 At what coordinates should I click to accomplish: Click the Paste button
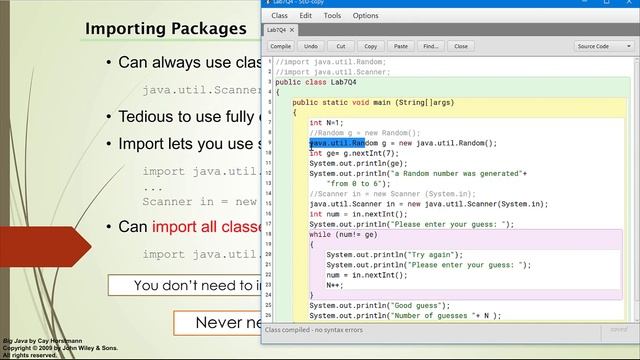tap(401, 46)
